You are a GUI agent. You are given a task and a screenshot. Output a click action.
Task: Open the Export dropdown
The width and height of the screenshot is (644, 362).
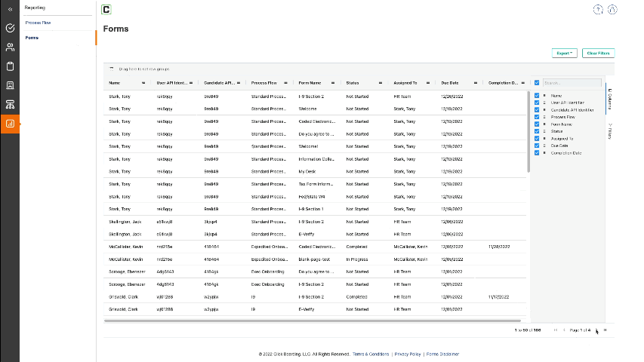coord(564,53)
